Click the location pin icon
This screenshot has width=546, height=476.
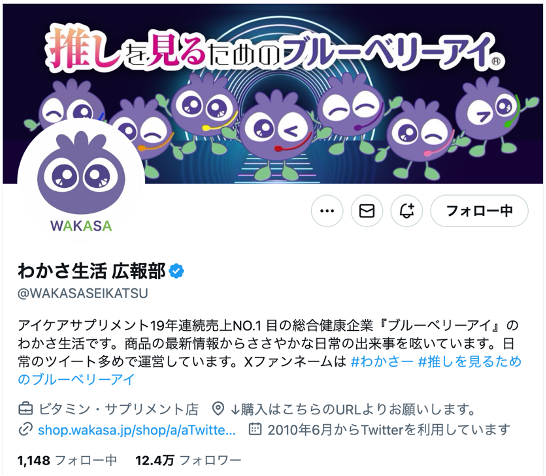pyautogui.click(x=218, y=409)
